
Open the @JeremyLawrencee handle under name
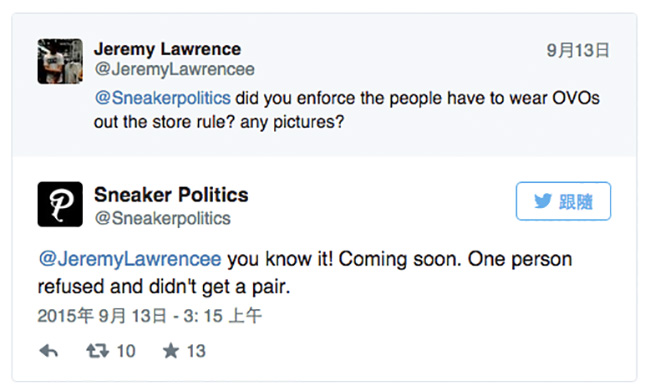(175, 69)
